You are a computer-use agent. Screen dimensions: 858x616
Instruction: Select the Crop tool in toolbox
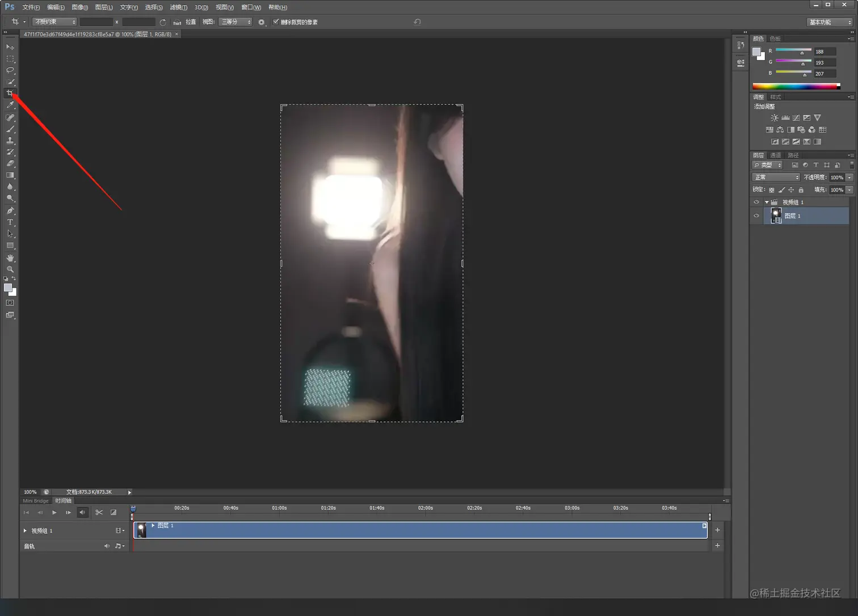pos(10,94)
